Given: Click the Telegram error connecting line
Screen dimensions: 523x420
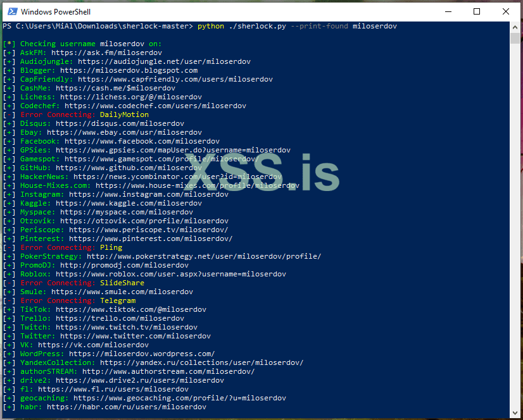Looking at the screenshot, I should pyautogui.click(x=69, y=300).
